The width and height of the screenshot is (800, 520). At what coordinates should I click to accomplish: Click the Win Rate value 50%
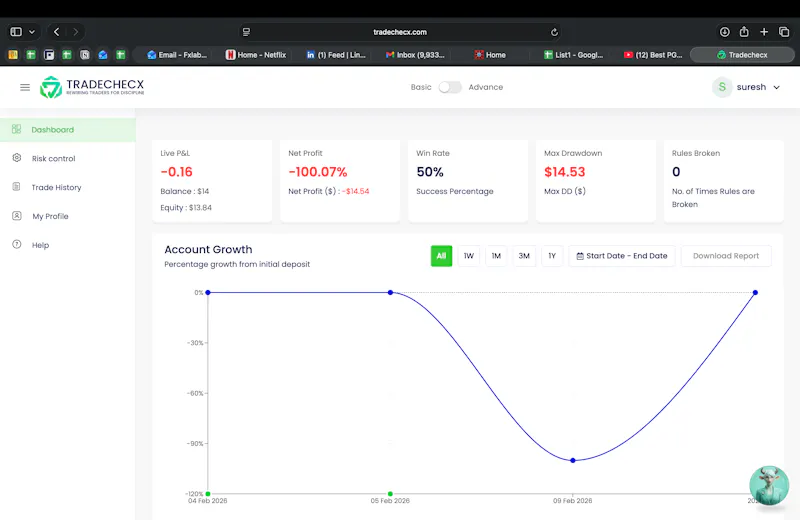pos(430,172)
